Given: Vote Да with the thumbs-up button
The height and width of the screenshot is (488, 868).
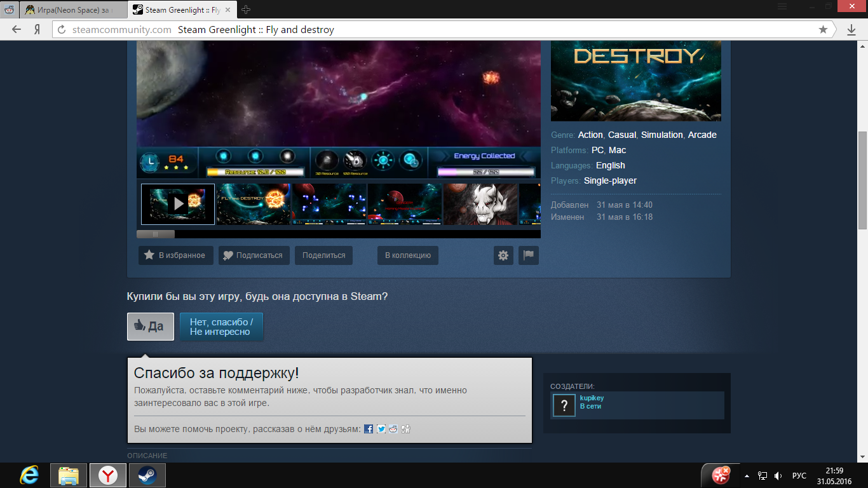Looking at the screenshot, I should point(151,327).
